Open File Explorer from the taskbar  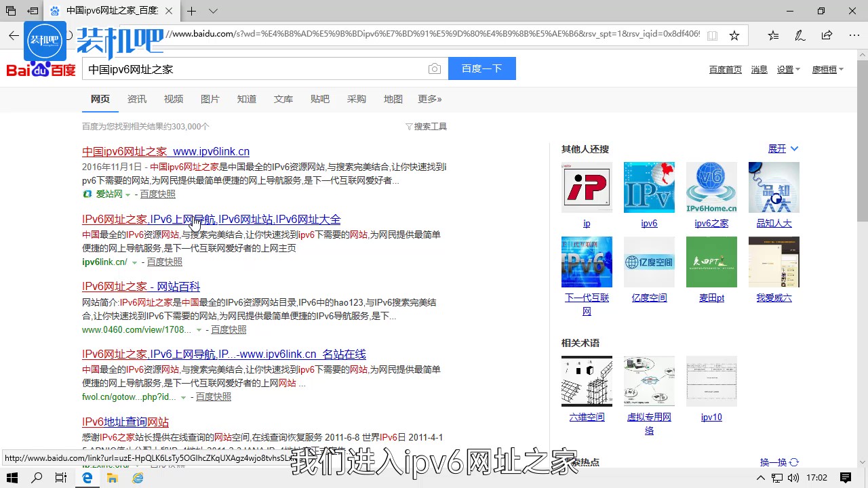pyautogui.click(x=113, y=477)
